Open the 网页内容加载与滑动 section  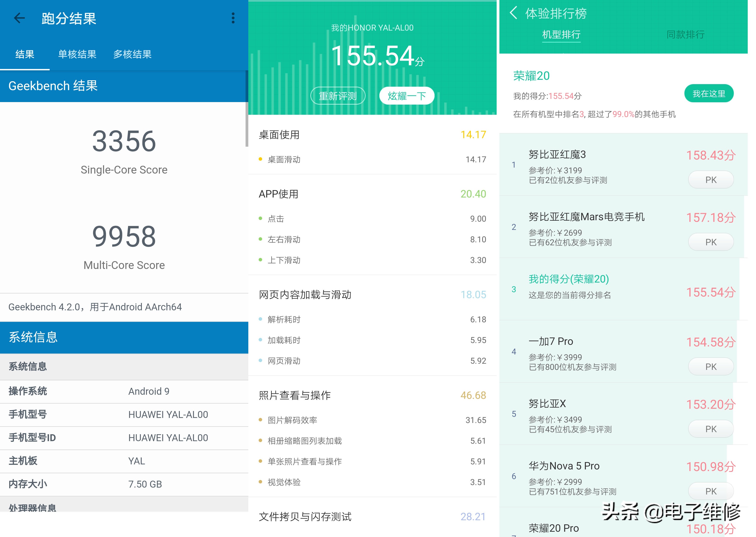372,294
